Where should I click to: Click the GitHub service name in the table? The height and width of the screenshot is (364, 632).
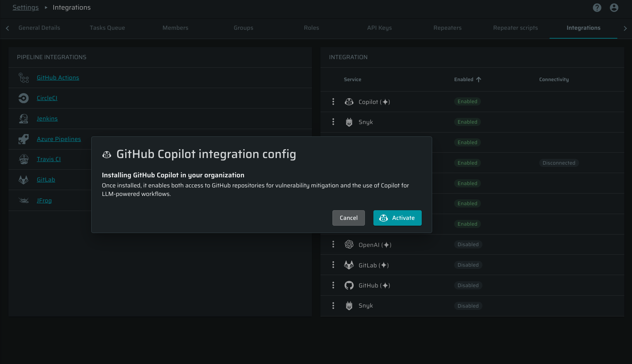pos(374,286)
